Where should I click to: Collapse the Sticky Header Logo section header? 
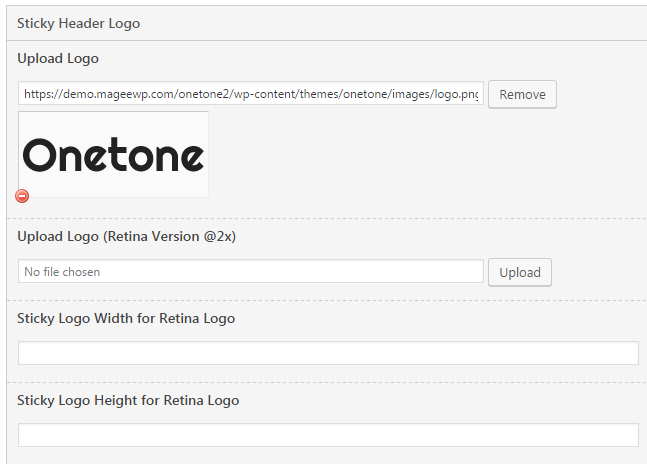pyautogui.click(x=327, y=24)
